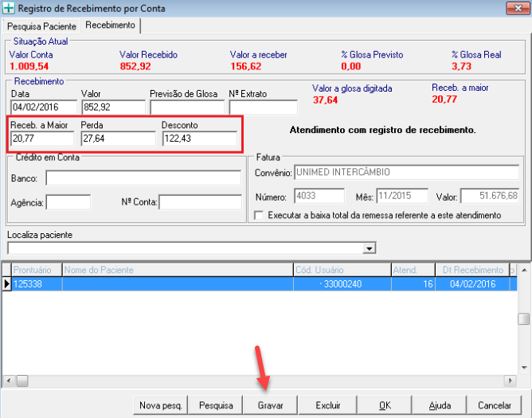Confirm with the OK button
The image size is (532, 418).
pyautogui.click(x=385, y=405)
